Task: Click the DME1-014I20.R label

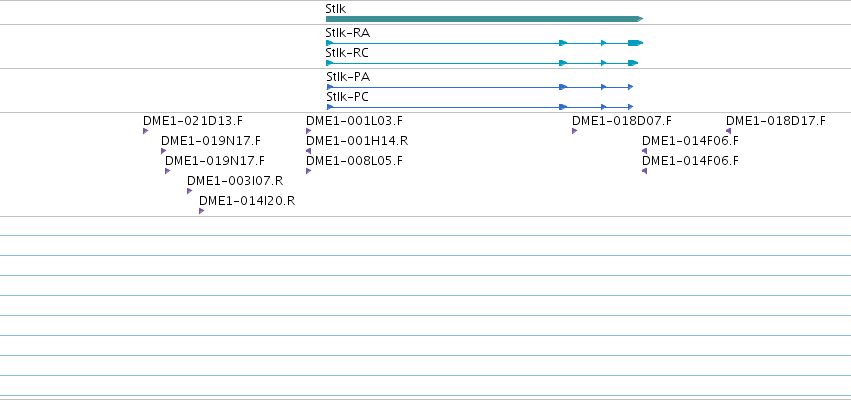Action: pyautogui.click(x=247, y=201)
